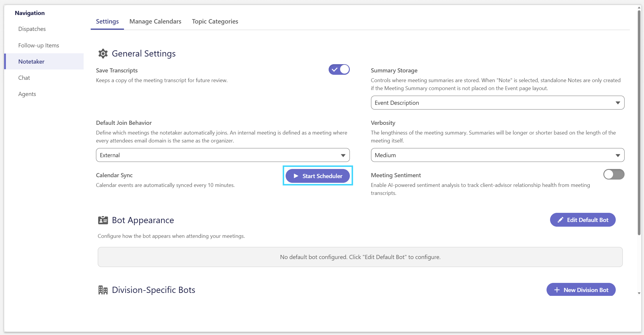Click the Bot Appearance ID badge icon
Screen dimensions: 644x335
pos(103,220)
